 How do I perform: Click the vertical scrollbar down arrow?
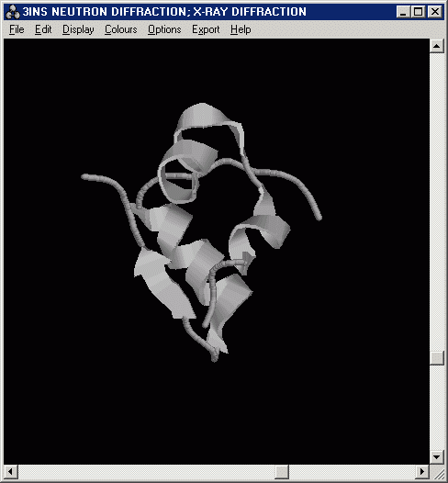pyautogui.click(x=437, y=457)
